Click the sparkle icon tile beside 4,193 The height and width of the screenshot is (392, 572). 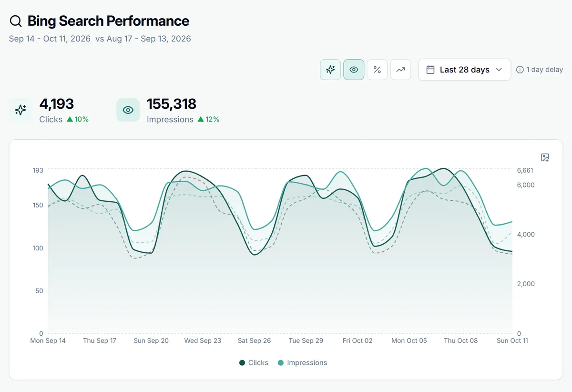[x=20, y=110]
